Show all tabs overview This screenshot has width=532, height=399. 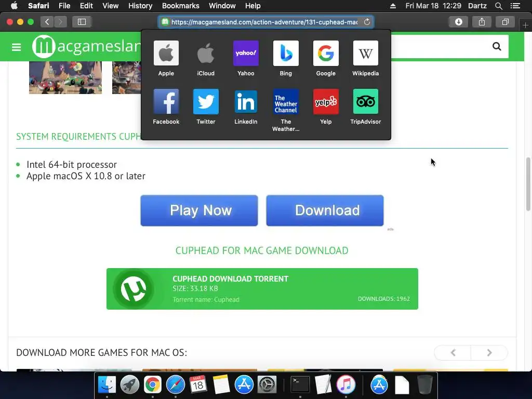[x=505, y=22]
